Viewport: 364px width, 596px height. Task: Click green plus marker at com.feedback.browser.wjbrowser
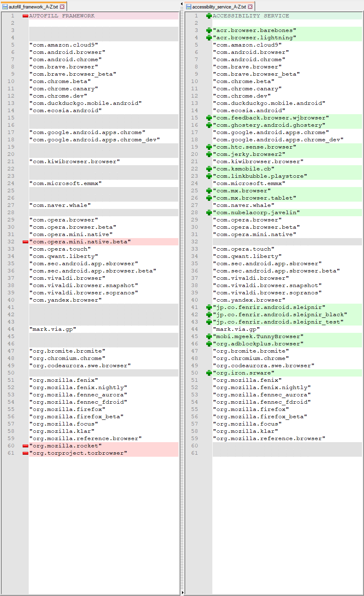[x=209, y=118]
